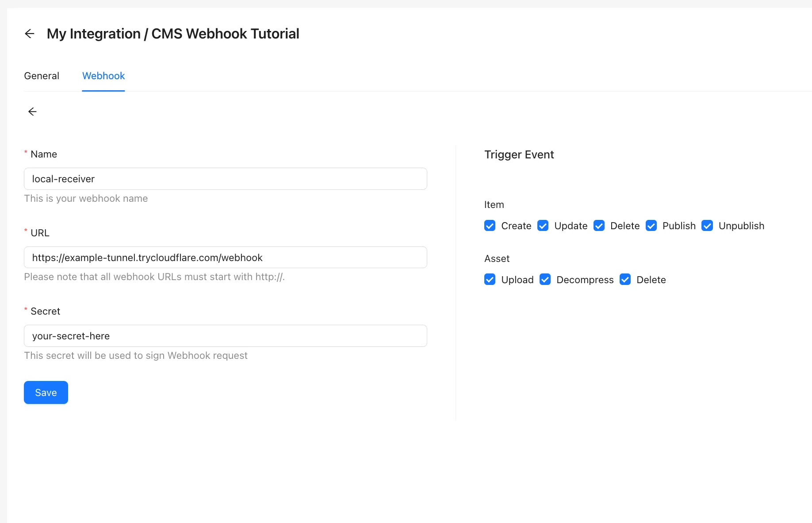Go back using the arrow beside My Integration title

pyautogui.click(x=30, y=34)
